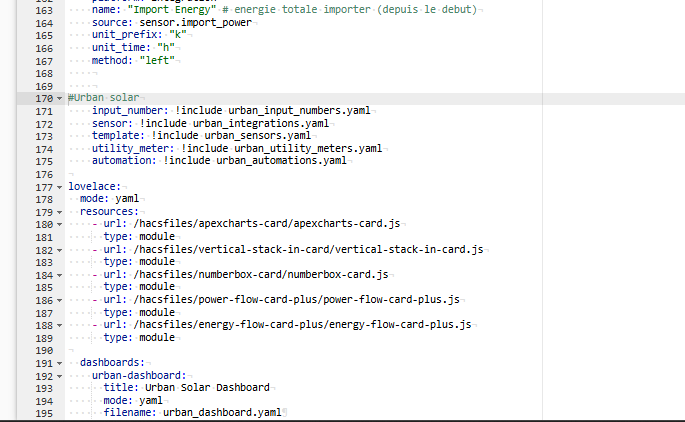Image resolution: width=685 pixels, height=422 pixels.
Task: Collapse the urban-dashboard fold arrow at line 192
Action: (59, 377)
